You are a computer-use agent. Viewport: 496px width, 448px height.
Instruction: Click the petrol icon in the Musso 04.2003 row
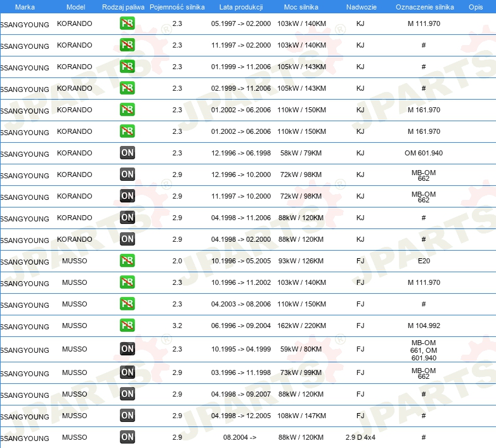coord(127,304)
